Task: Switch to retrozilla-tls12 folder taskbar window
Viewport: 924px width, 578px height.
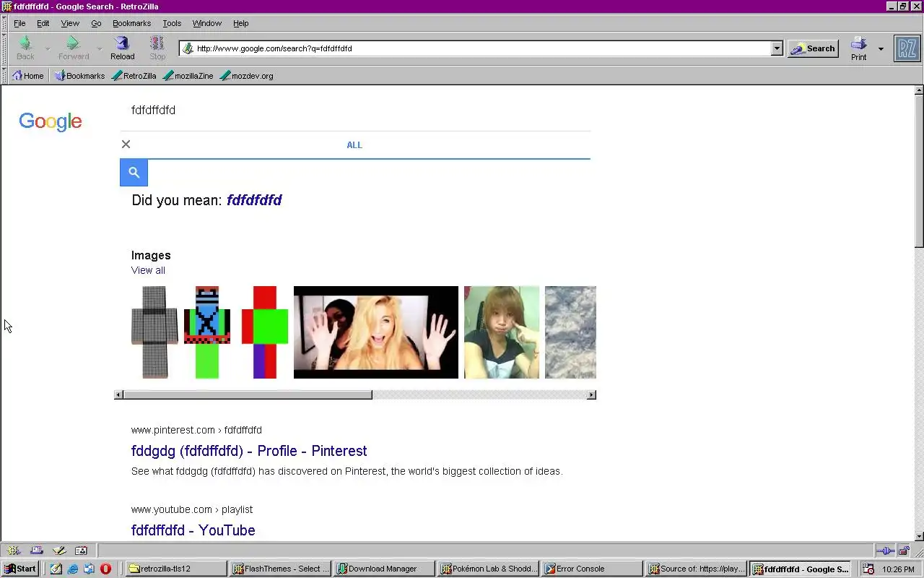Action: [175, 569]
